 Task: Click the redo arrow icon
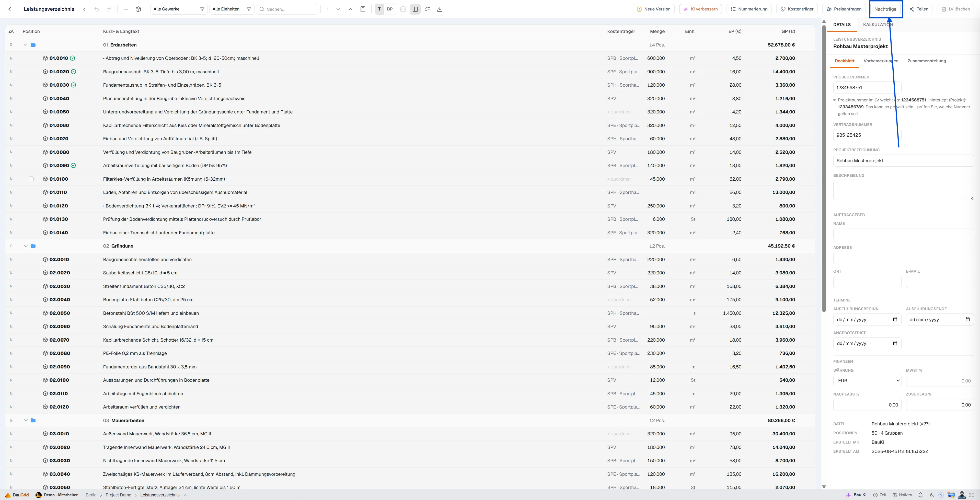pyautogui.click(x=109, y=9)
